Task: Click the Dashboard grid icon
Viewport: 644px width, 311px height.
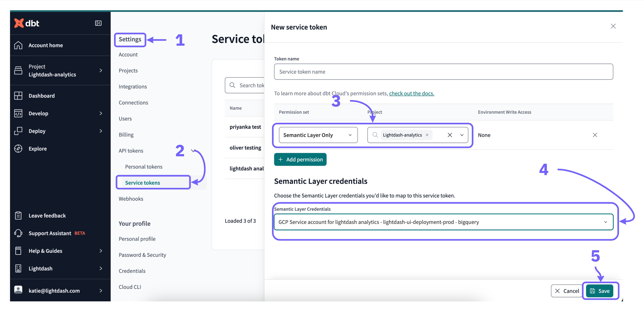Action: (18, 96)
